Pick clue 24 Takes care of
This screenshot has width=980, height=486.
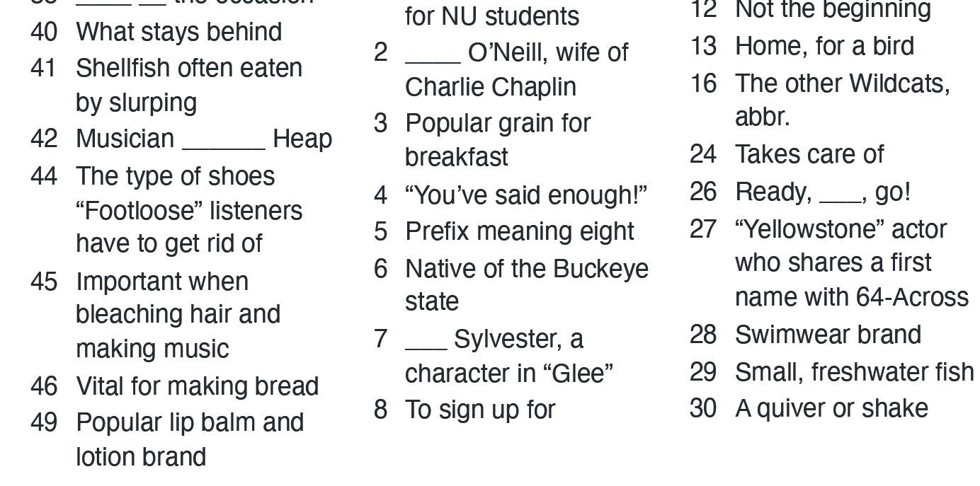tap(787, 154)
